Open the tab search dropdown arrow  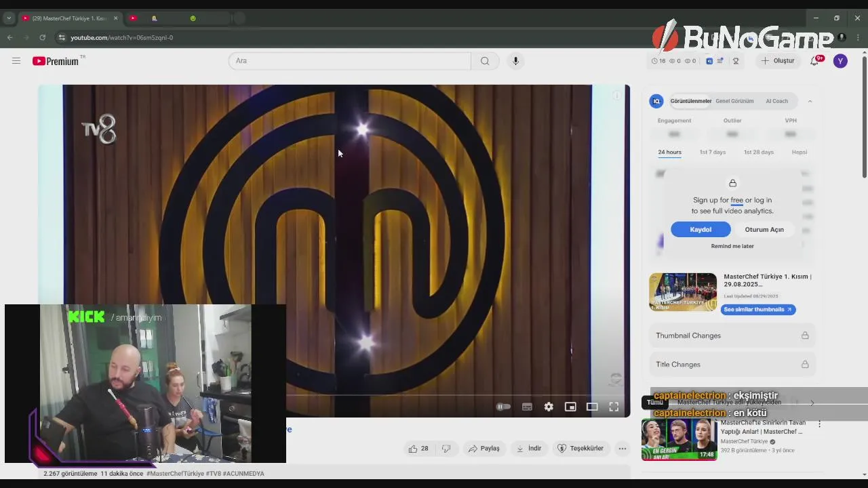click(x=9, y=18)
